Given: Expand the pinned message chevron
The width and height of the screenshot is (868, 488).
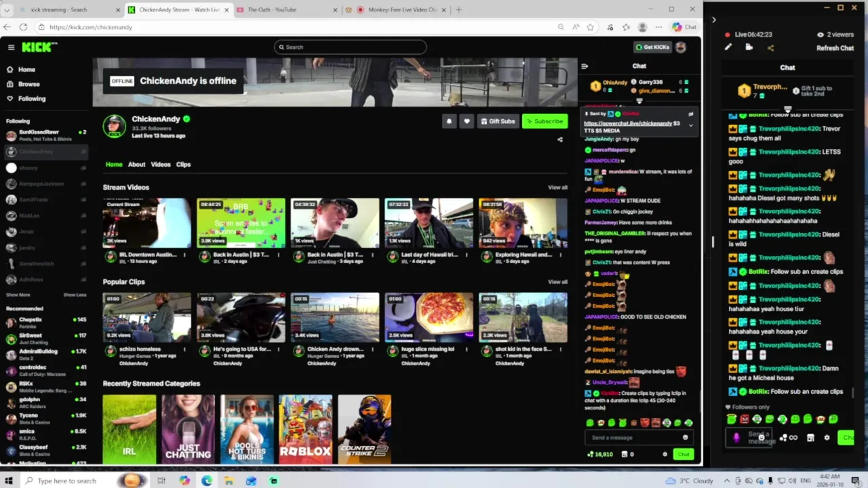Looking at the screenshot, I should 691,125.
